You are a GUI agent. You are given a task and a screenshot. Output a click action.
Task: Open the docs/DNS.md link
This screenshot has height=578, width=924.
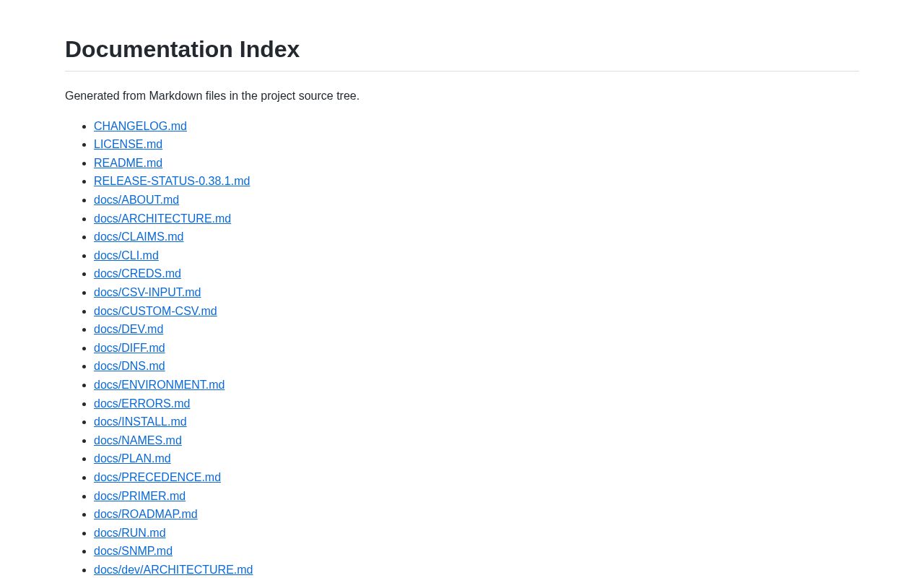point(129,366)
